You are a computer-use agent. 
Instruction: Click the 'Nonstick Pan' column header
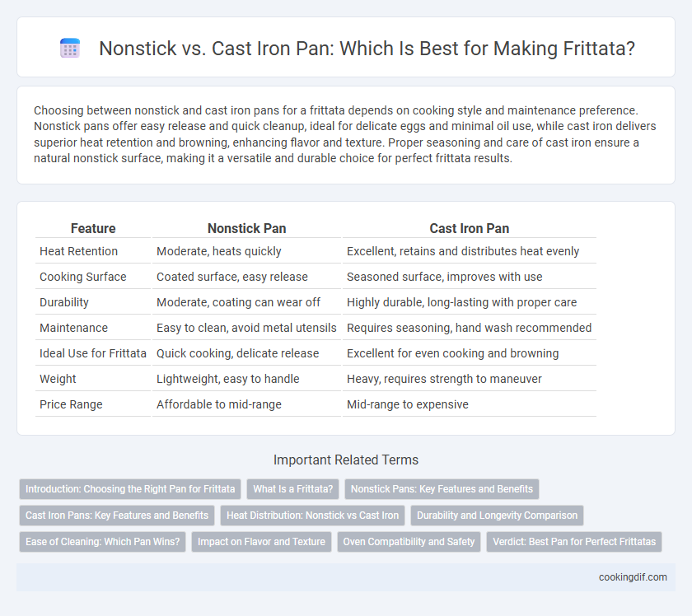pyautogui.click(x=246, y=228)
